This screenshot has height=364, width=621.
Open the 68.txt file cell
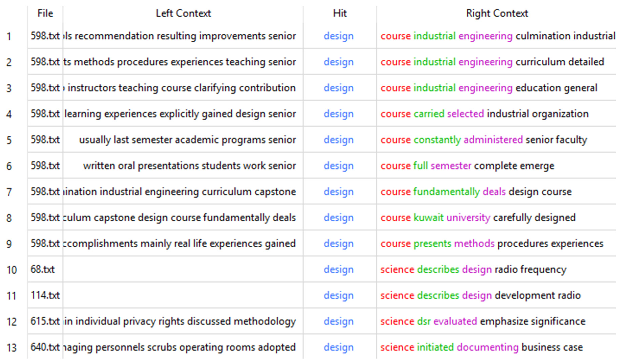click(x=42, y=270)
